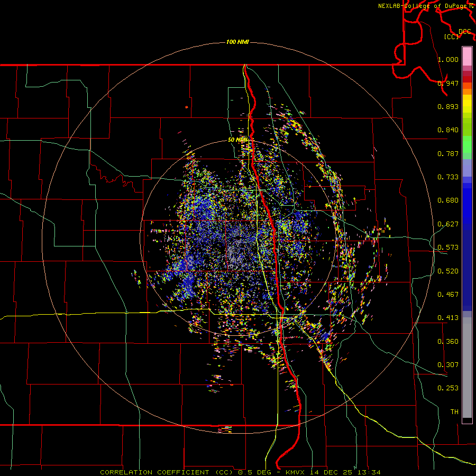Click the 13:34 timestamp
Screen dimensions: 476x476
coord(370,472)
